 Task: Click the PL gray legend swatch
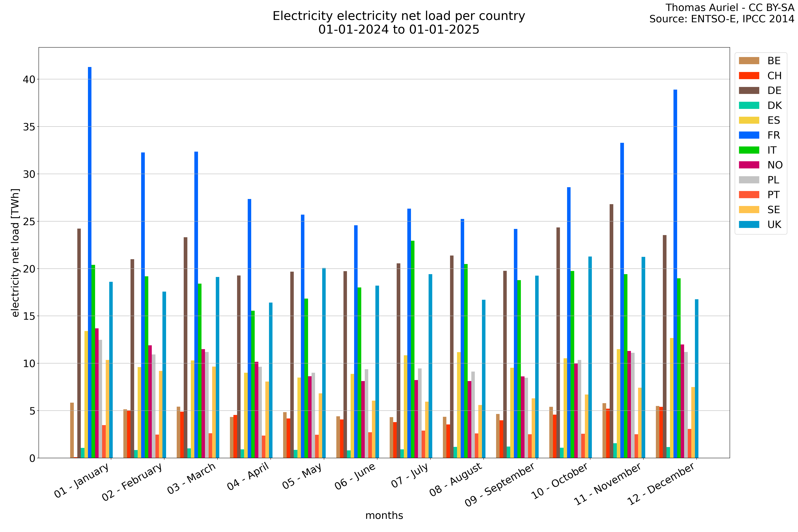coord(749,180)
